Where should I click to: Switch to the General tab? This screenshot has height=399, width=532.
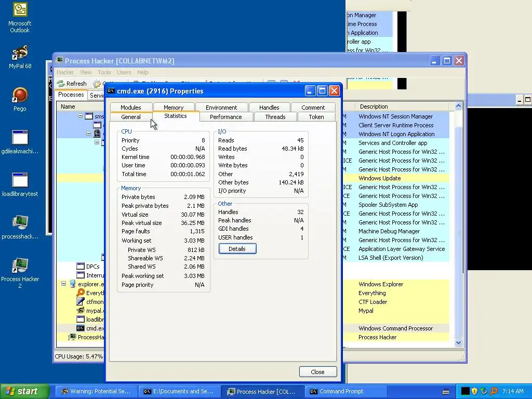(130, 117)
